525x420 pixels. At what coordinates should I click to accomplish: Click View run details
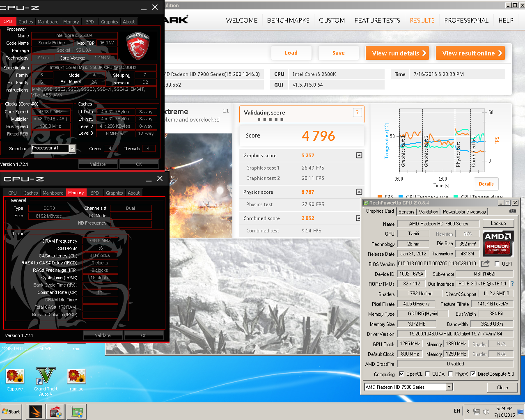point(397,53)
